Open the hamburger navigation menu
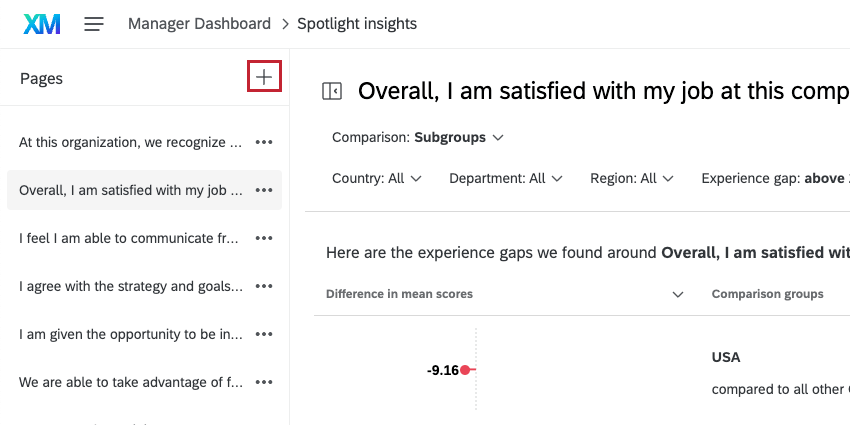 94,24
